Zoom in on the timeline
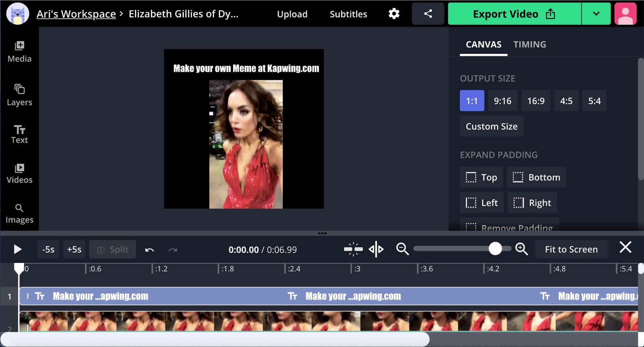The image size is (644, 347). click(x=522, y=249)
